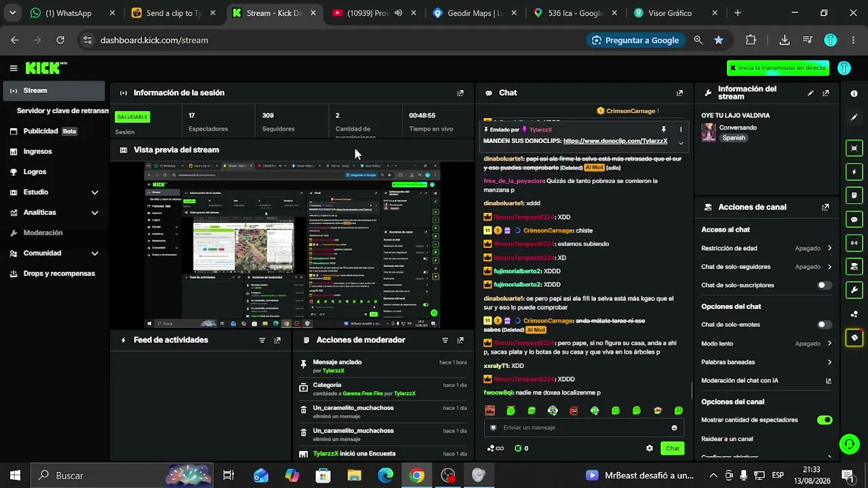Open Restricción de edad options
Screen dimensions: 868x488
click(766, 248)
